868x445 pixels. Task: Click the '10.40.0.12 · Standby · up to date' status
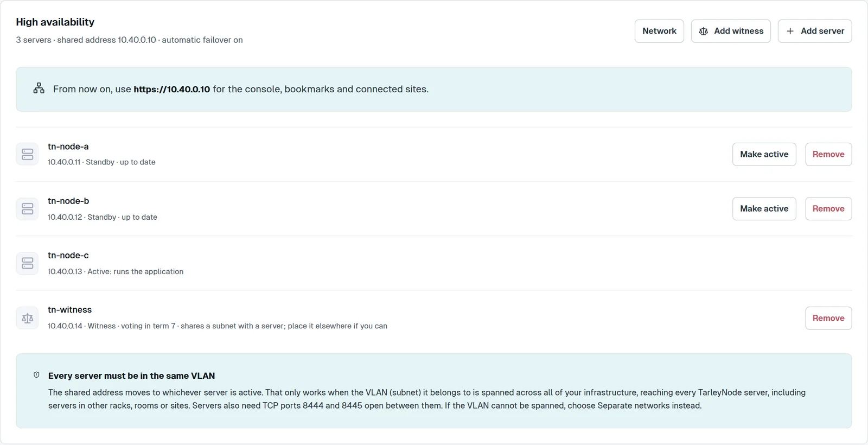tap(103, 217)
